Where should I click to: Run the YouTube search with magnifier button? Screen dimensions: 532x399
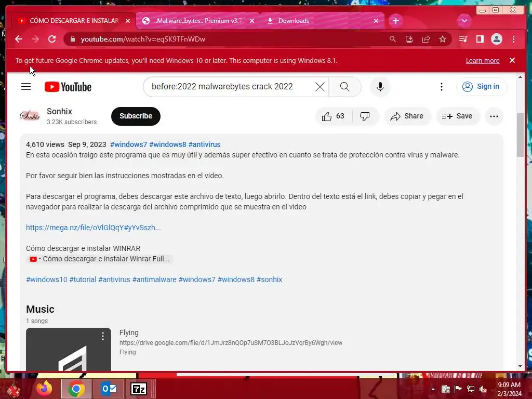tap(345, 87)
